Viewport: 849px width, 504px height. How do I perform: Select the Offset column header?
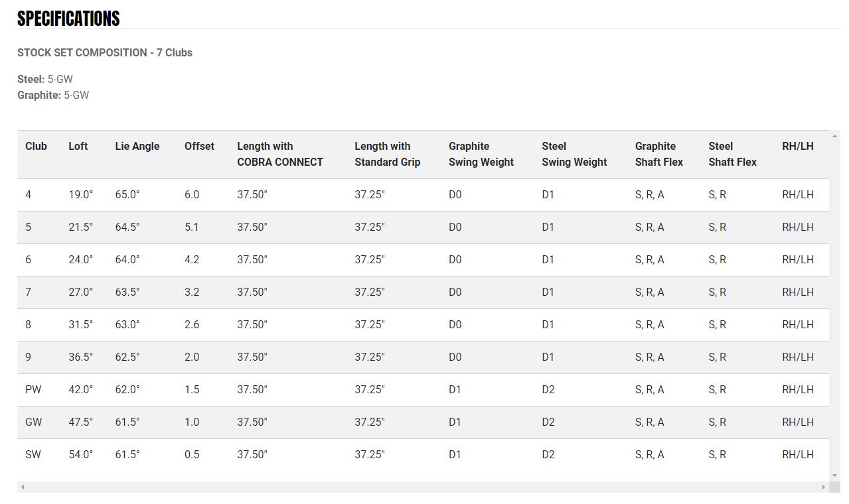199,147
